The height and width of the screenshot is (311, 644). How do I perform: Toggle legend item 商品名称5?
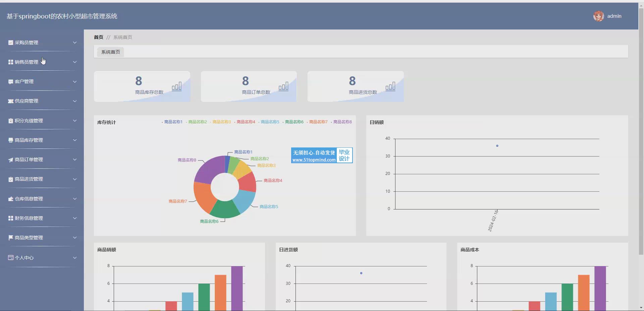click(x=269, y=122)
